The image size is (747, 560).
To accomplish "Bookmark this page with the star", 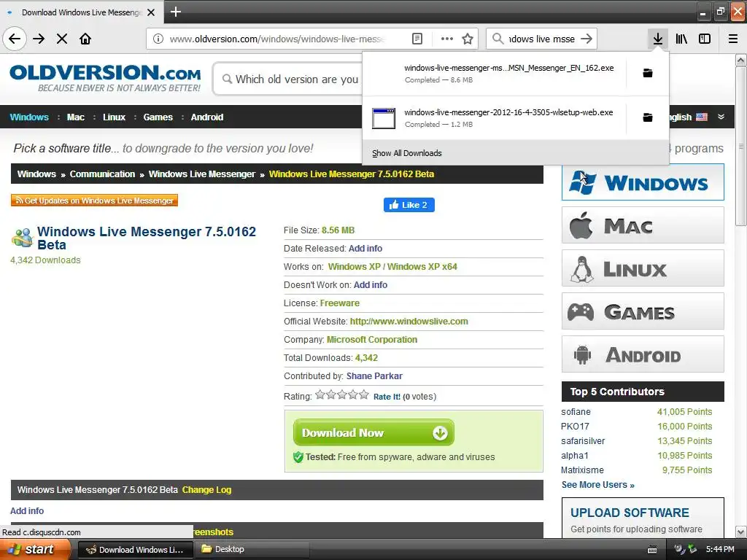I will pyautogui.click(x=468, y=39).
